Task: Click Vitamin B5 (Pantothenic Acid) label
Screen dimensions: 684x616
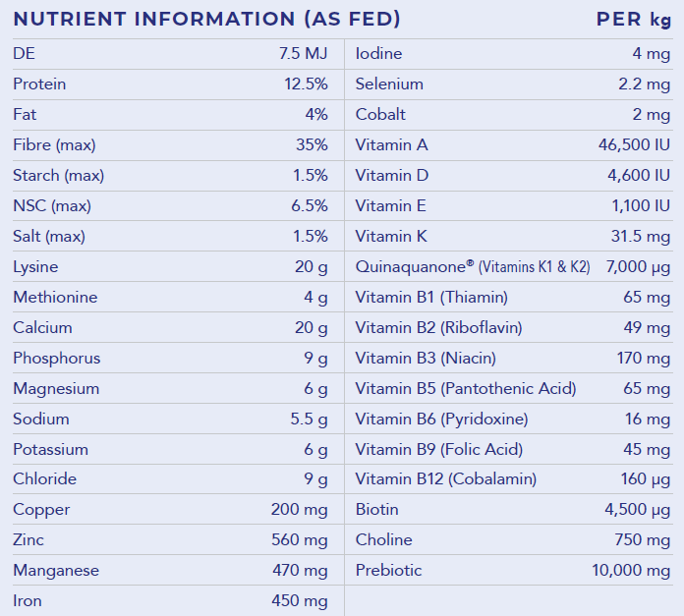Action: 466,389
